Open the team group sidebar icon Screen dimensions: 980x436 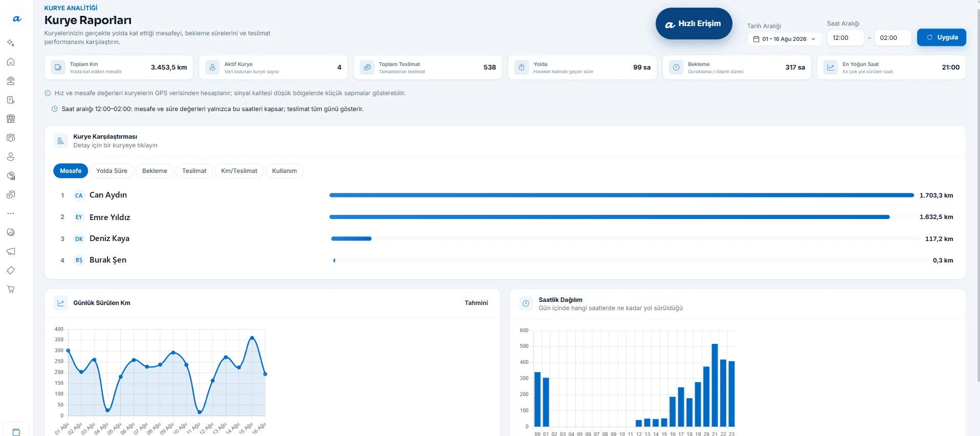click(11, 138)
